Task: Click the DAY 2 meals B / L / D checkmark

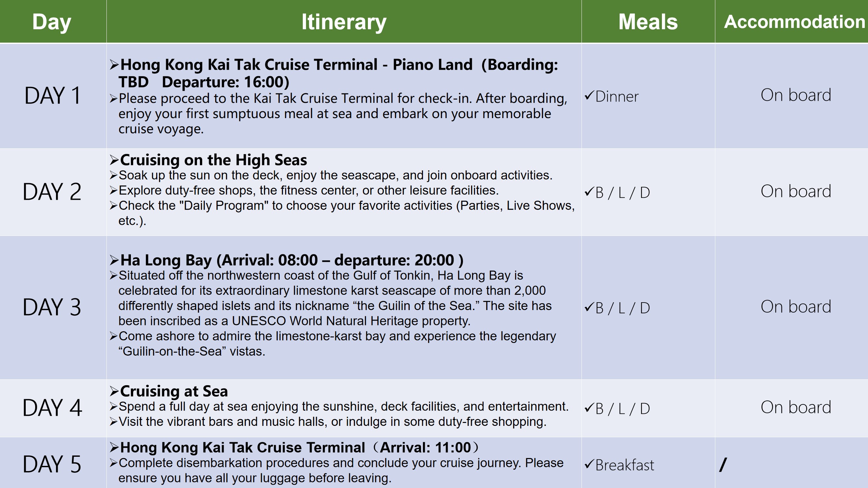Action: (x=589, y=192)
